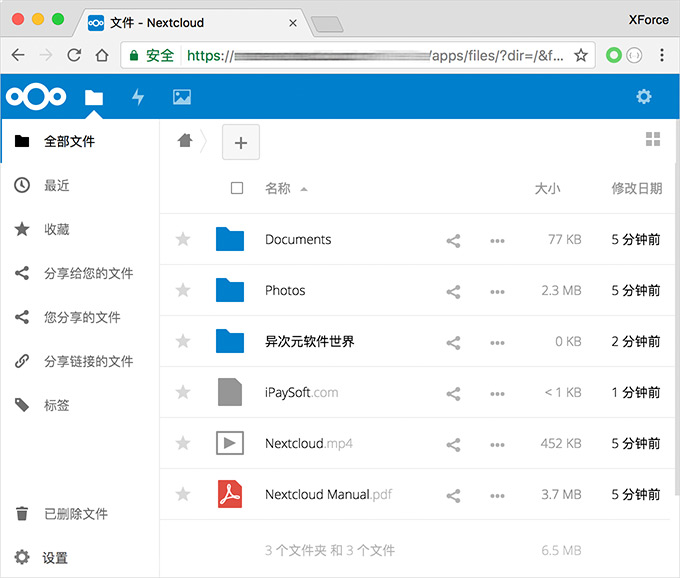Screen dimensions: 680x578
Task: Open more actions for Nextcloud.mp4
Action: point(497,445)
